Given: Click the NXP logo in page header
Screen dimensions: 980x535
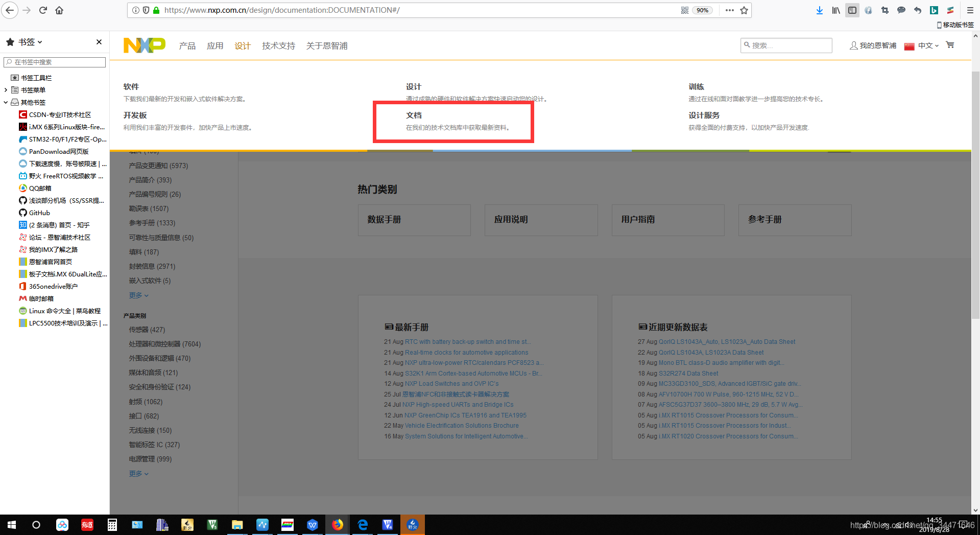Looking at the screenshot, I should click(x=144, y=45).
